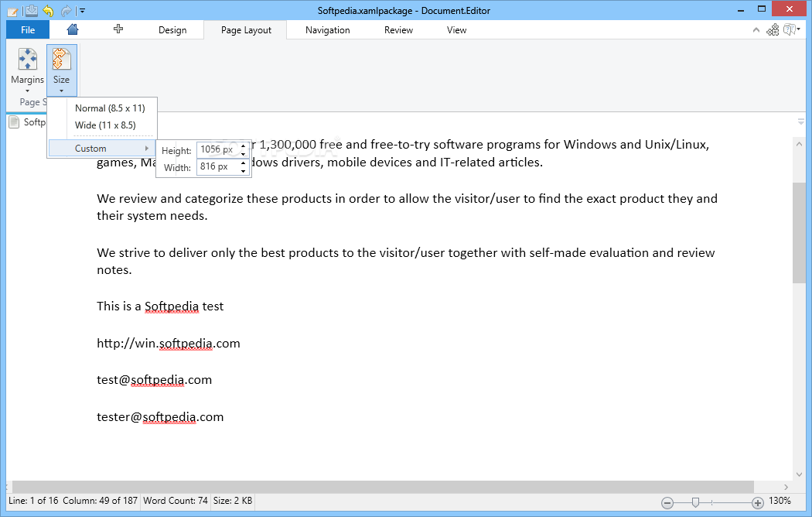
Task: Click the help speech bubbles icon
Action: click(x=790, y=29)
